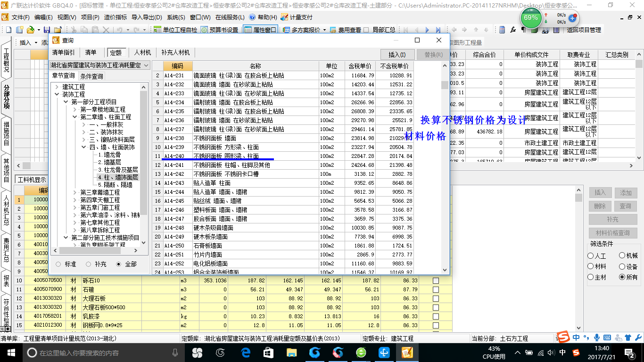Open Microsoft Edge from taskbar
Viewport: 644px width, 362px height.
(x=245, y=353)
